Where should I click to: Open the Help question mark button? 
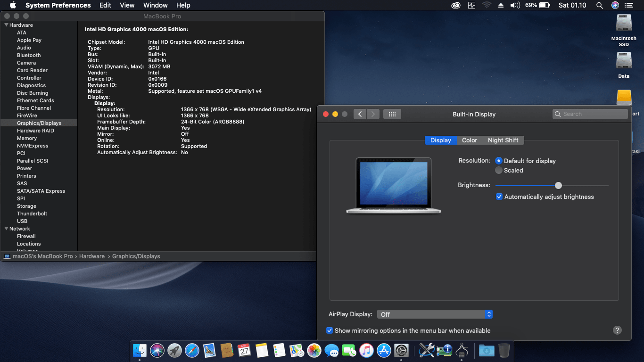(x=617, y=330)
